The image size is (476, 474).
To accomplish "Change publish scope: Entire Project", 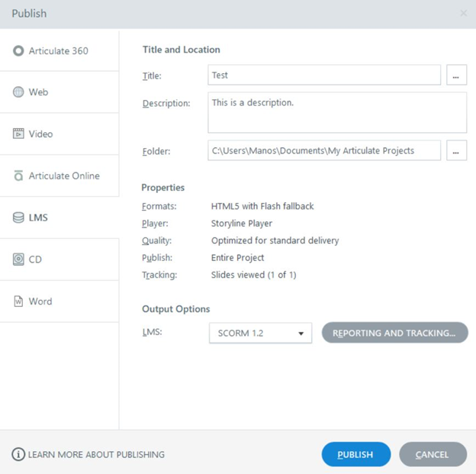I will click(x=237, y=258).
